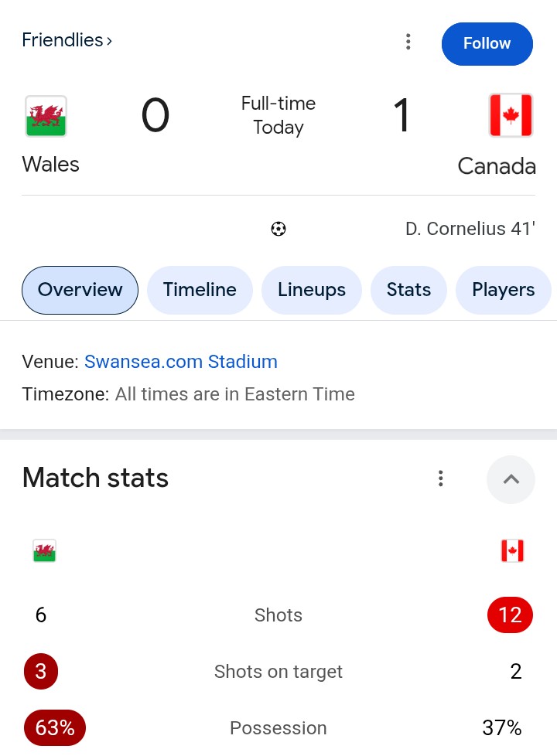Show the Players tab
This screenshot has width=557, height=756.
503,290
